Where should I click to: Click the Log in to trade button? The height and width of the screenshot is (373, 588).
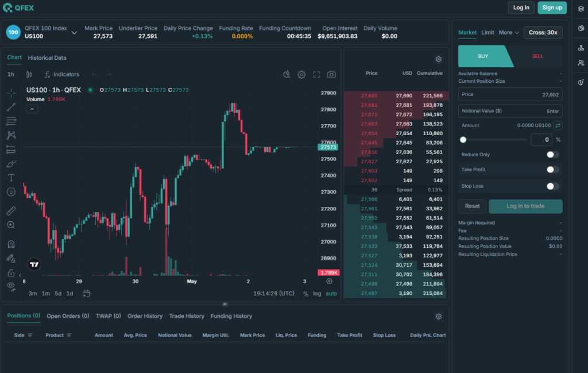[525, 206]
